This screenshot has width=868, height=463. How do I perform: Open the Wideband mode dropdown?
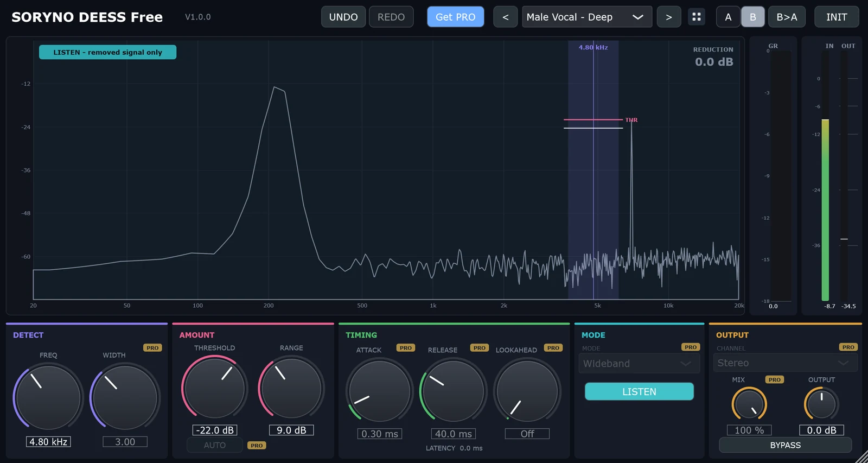[639, 364]
